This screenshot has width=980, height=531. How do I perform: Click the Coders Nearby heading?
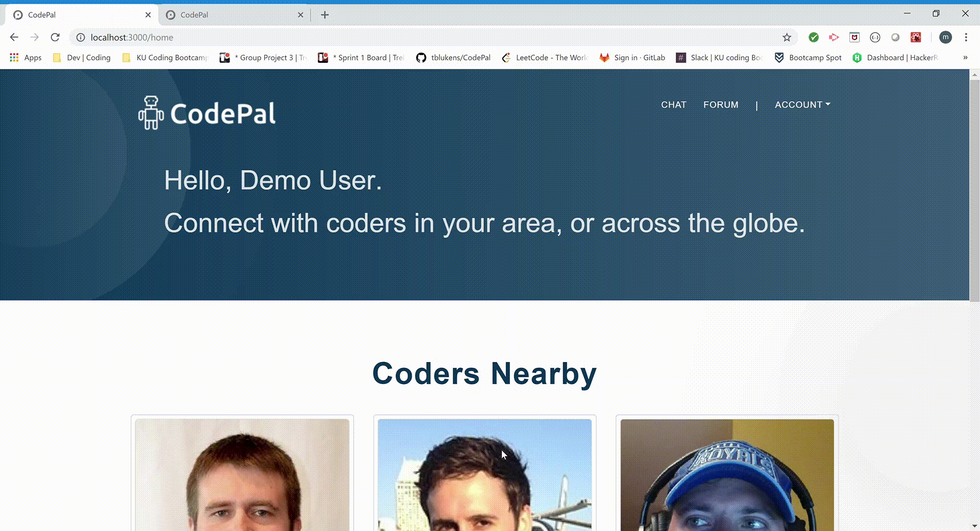click(484, 374)
